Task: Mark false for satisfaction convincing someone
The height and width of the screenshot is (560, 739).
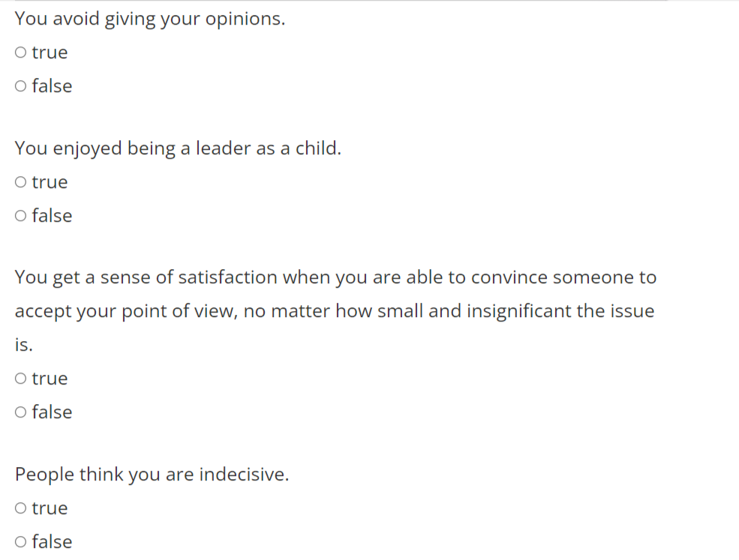Action: point(20,412)
